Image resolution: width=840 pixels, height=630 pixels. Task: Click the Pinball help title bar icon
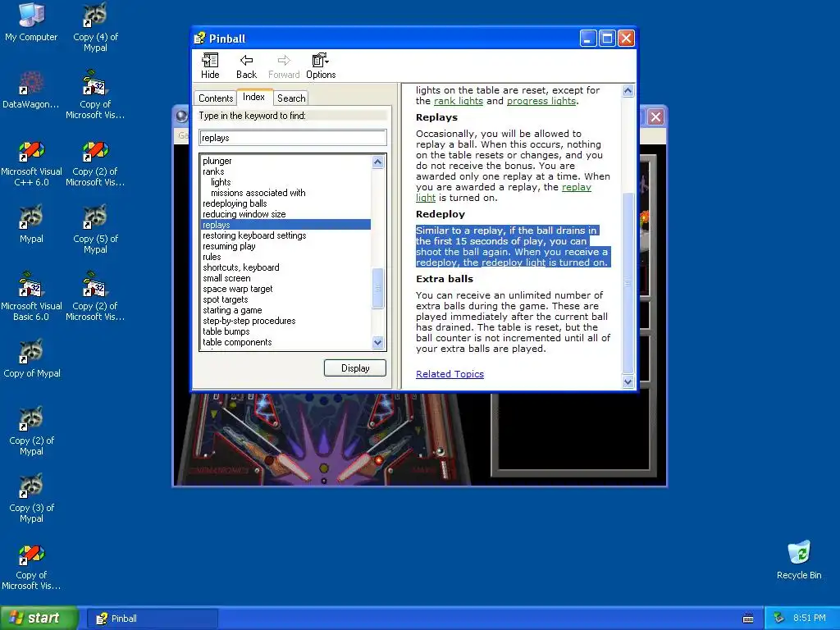[x=200, y=38]
